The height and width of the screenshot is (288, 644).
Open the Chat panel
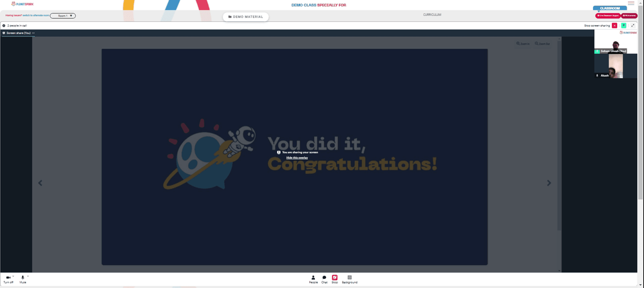point(325,280)
